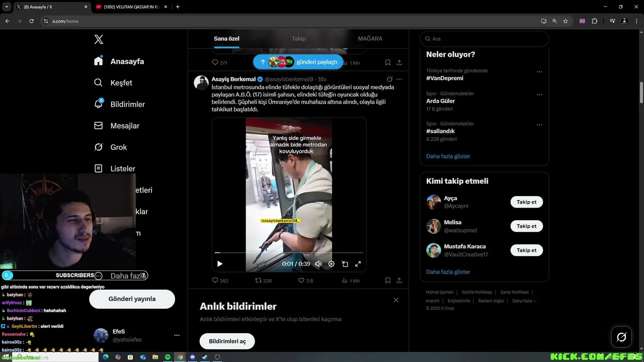Repost the post with 328 reposts
Viewport: 644px width, 362px height.
263,281
